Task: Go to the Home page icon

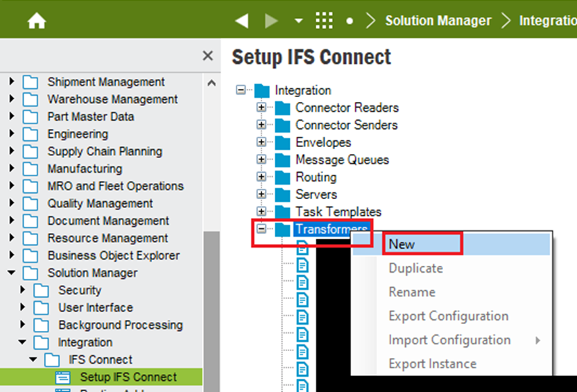Action: [x=37, y=21]
